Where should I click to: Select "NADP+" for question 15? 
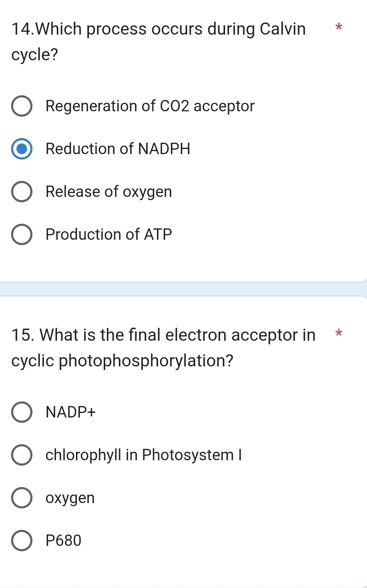click(x=22, y=412)
